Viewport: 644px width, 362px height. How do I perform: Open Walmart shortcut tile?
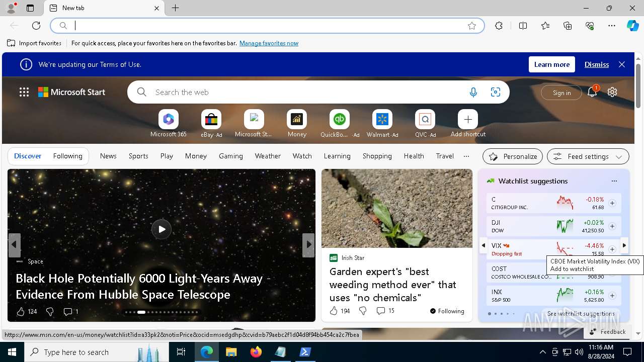(x=382, y=124)
